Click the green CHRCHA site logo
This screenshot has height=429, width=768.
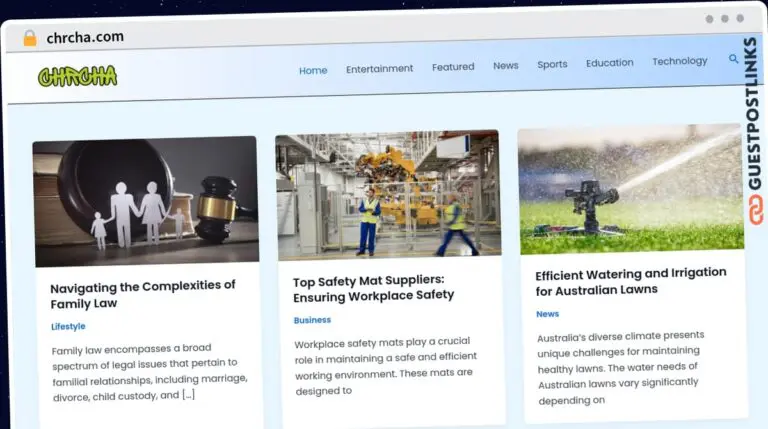pos(77,76)
